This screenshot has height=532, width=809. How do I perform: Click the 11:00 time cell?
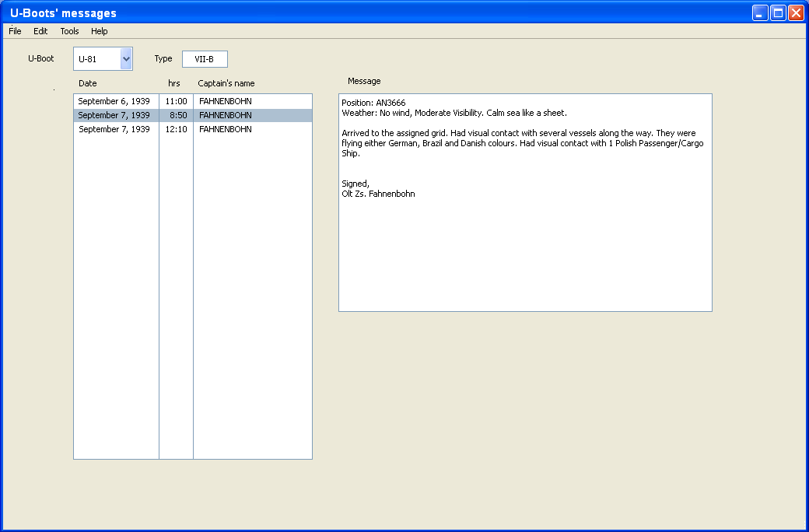176,101
